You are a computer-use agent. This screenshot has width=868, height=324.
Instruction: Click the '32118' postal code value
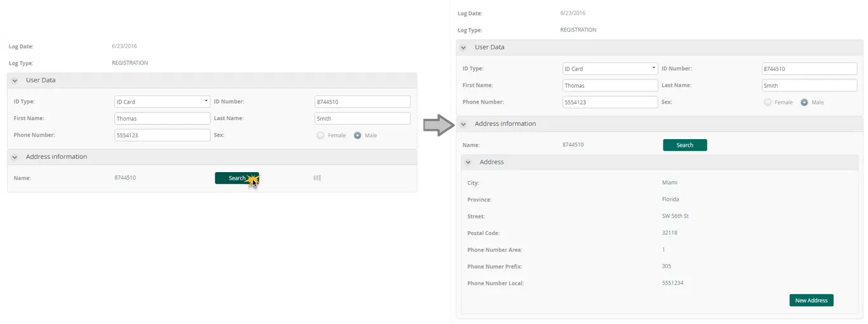tap(670, 233)
